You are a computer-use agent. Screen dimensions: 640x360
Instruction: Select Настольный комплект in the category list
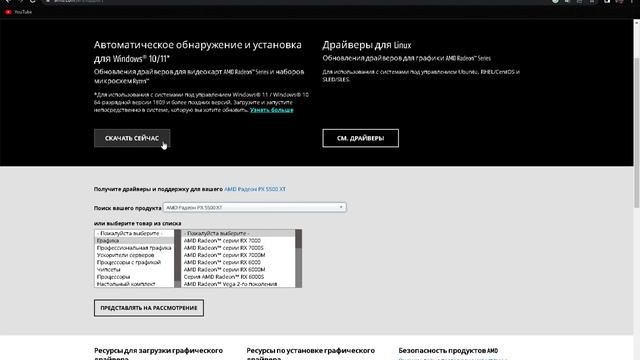pos(134,284)
